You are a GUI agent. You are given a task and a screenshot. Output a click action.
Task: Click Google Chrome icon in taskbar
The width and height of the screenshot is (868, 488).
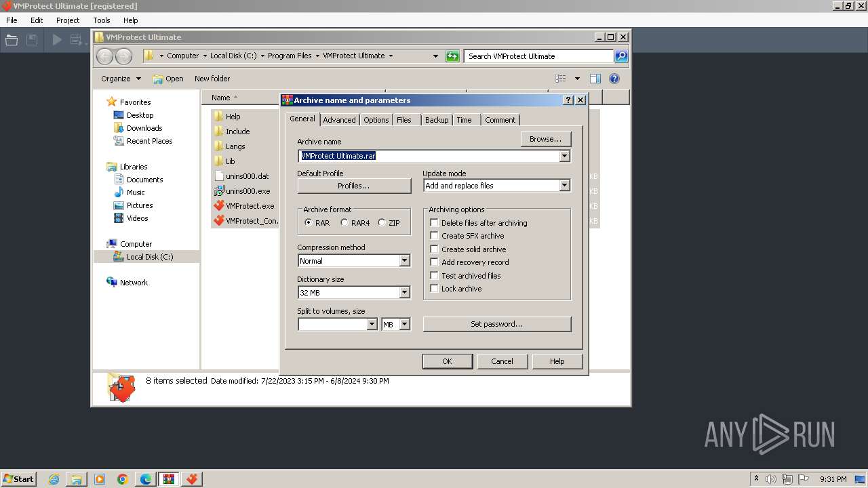[x=123, y=479]
